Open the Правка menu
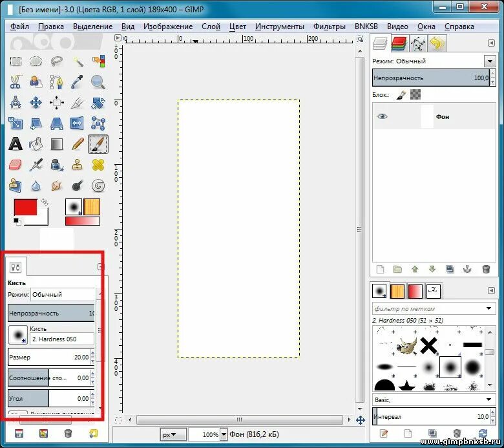The image size is (504, 448). coord(51,27)
